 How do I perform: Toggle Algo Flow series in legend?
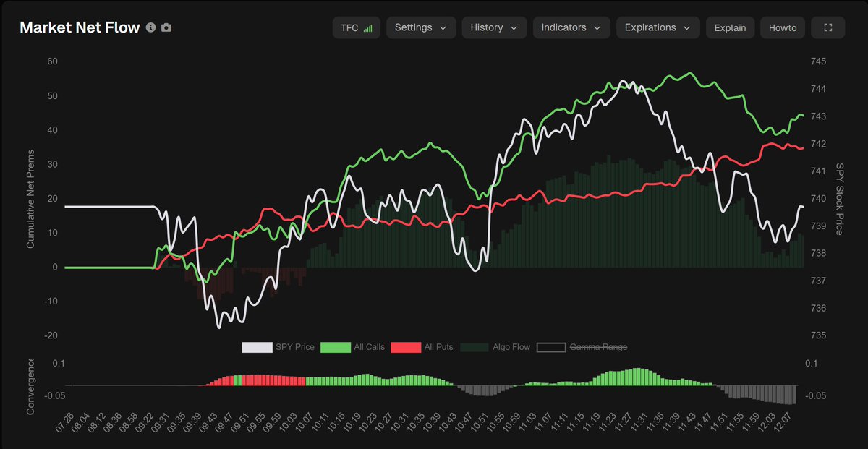tap(495, 347)
